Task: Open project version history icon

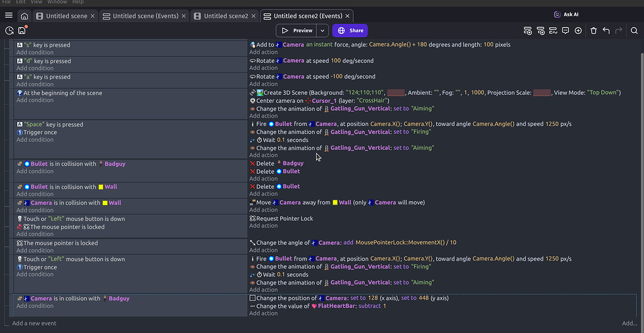Action: 9,30
